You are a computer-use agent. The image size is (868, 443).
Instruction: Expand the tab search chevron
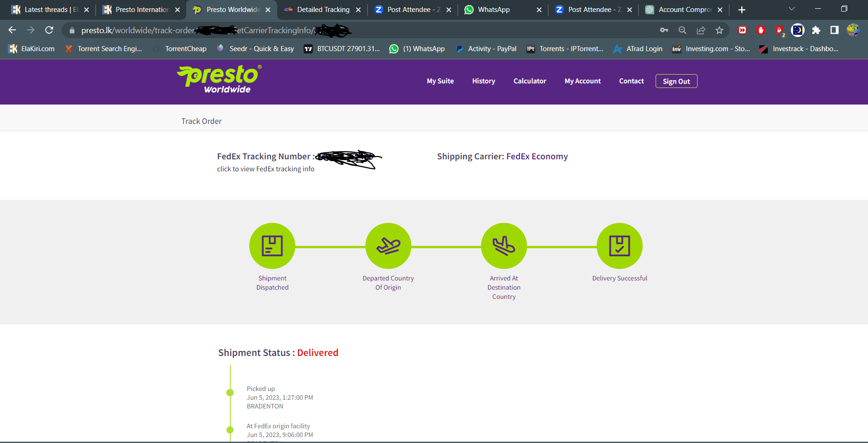point(792,9)
